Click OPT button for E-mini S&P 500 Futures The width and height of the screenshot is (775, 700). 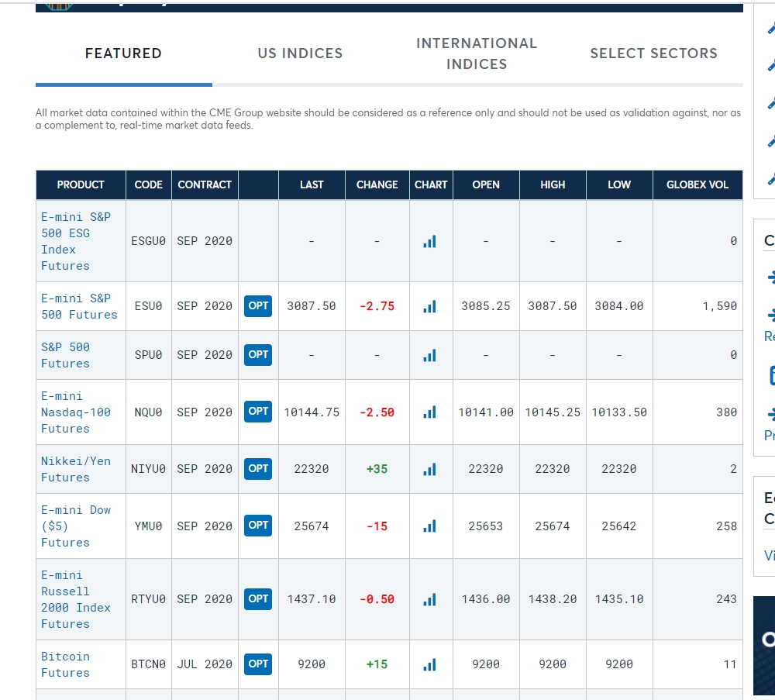pyautogui.click(x=258, y=306)
